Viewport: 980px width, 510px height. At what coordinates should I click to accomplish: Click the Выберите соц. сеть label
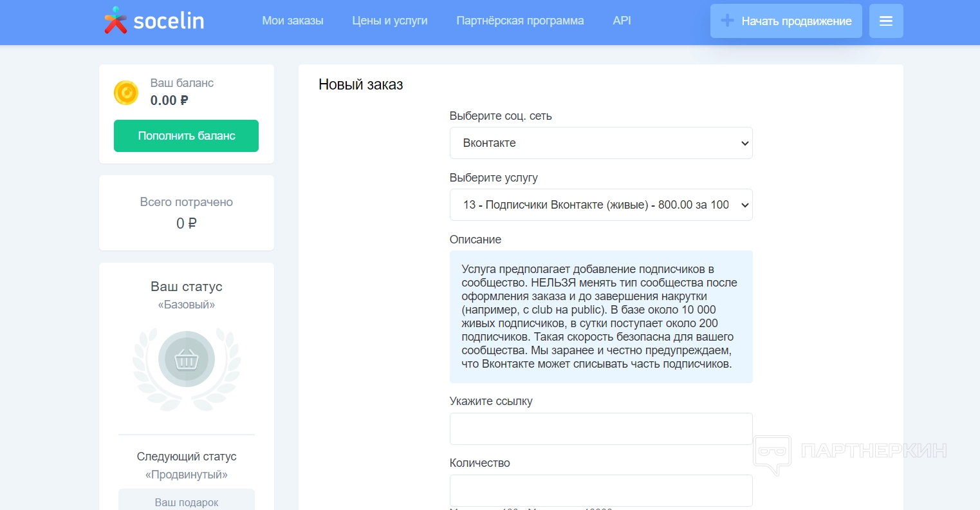coord(501,116)
